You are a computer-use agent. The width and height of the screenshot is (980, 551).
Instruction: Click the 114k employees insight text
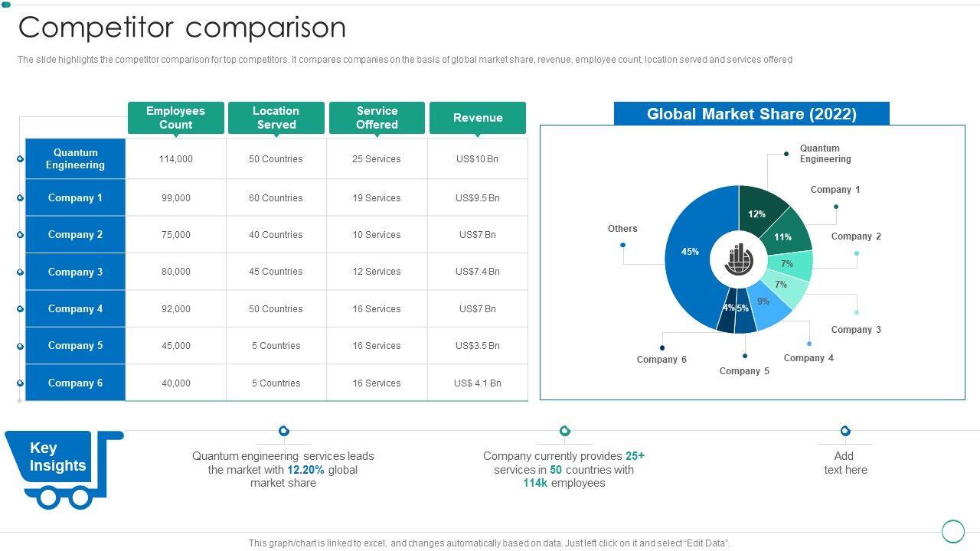click(x=564, y=483)
